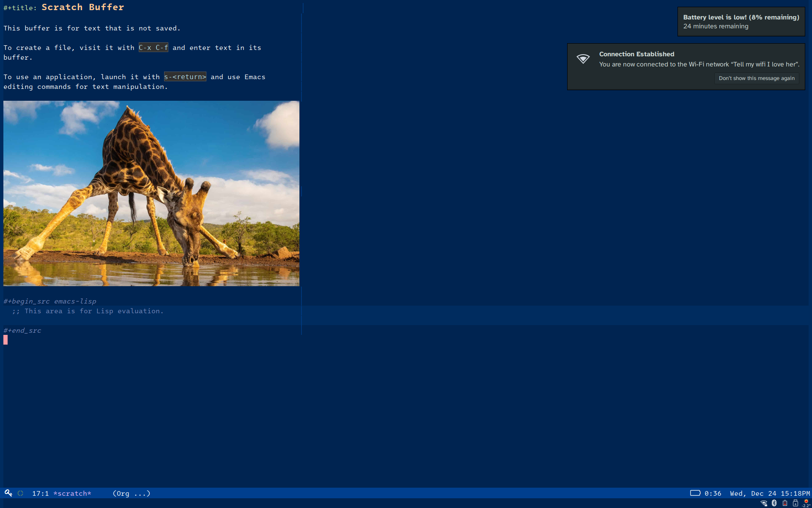This screenshot has width=812, height=508.
Task: Open the weather temperature tray icon
Action: (x=806, y=503)
